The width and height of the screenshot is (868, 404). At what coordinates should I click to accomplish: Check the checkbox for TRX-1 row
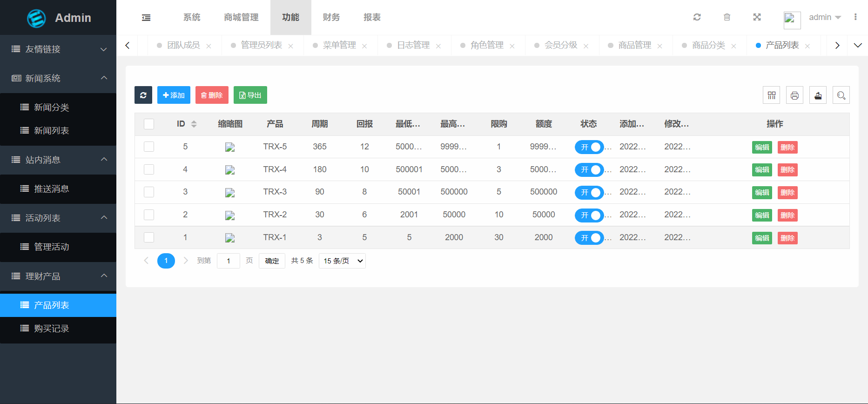point(149,237)
